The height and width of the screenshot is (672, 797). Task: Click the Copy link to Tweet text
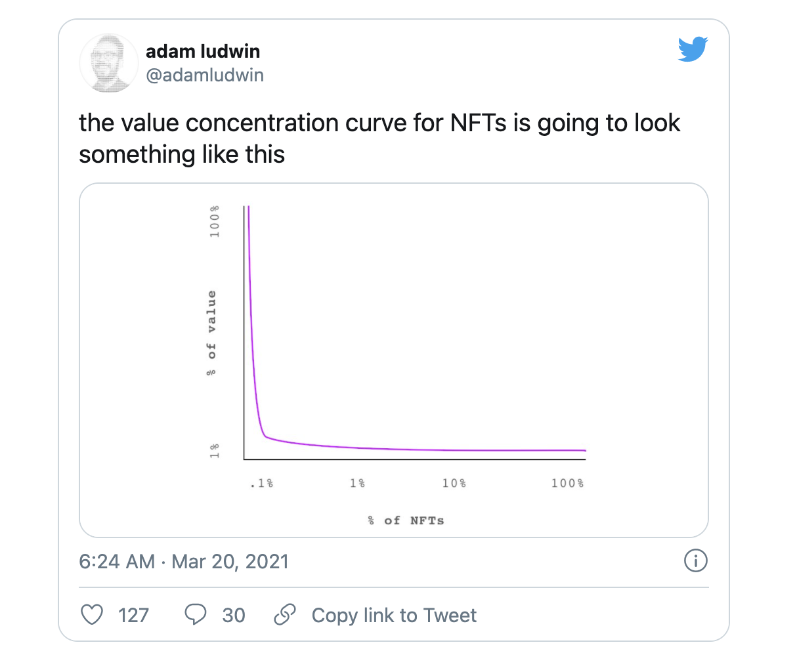(394, 615)
